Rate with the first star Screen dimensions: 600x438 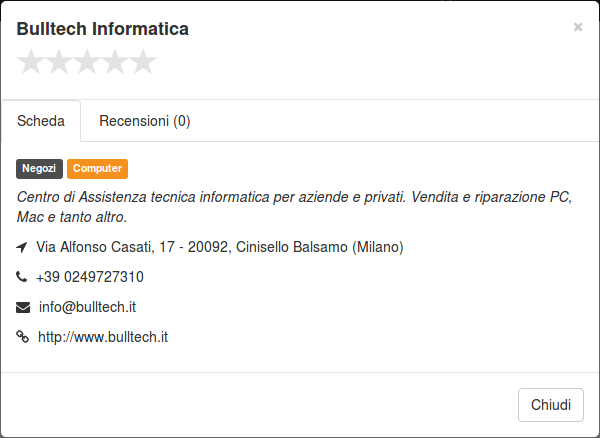pos(31,62)
